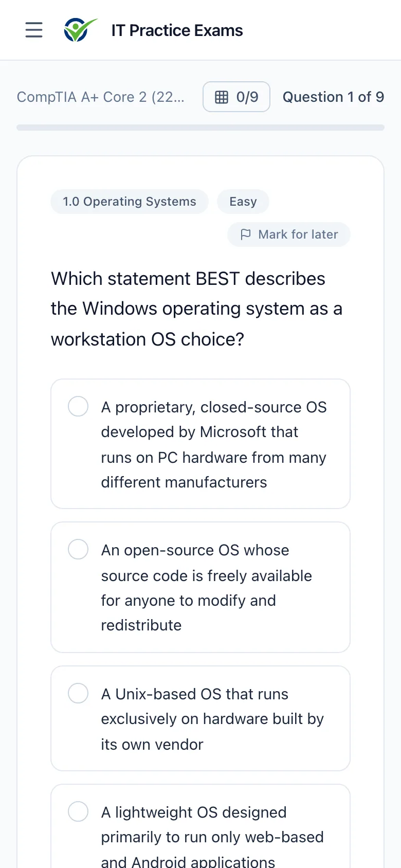Click the Question 1 of 9 label
The height and width of the screenshot is (868, 401).
coord(333,97)
